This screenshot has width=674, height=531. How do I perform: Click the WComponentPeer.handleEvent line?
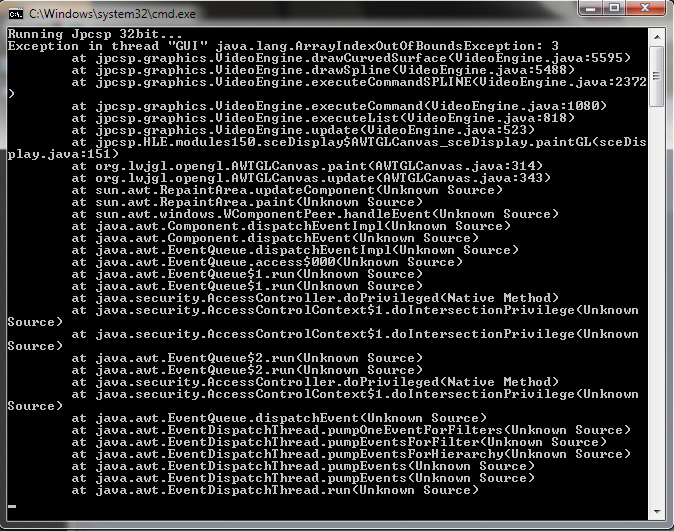[315, 214]
